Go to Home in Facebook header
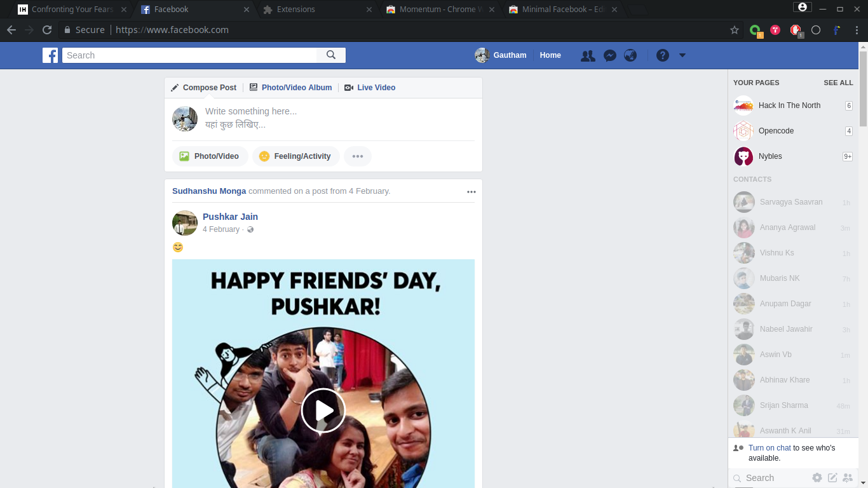The height and width of the screenshot is (488, 868). click(x=550, y=55)
